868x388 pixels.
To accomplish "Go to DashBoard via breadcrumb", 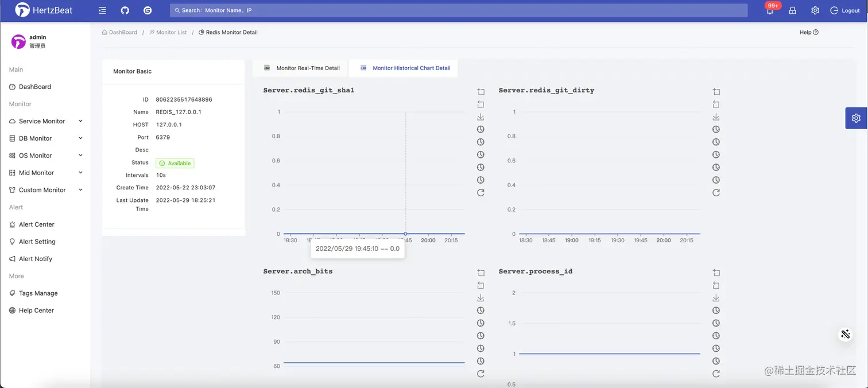I will (119, 32).
